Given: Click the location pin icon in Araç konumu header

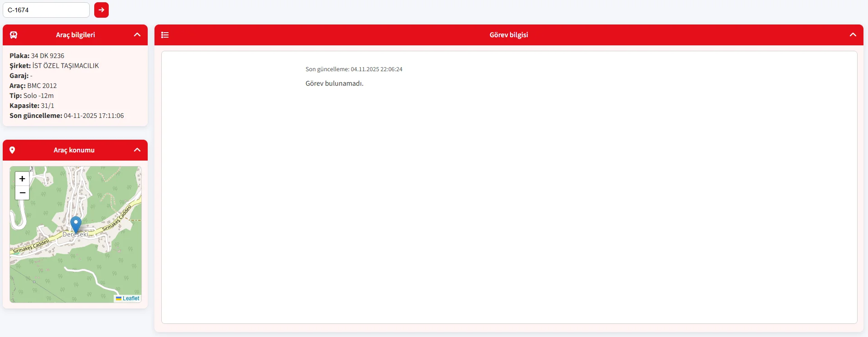Looking at the screenshot, I should pyautogui.click(x=12, y=150).
